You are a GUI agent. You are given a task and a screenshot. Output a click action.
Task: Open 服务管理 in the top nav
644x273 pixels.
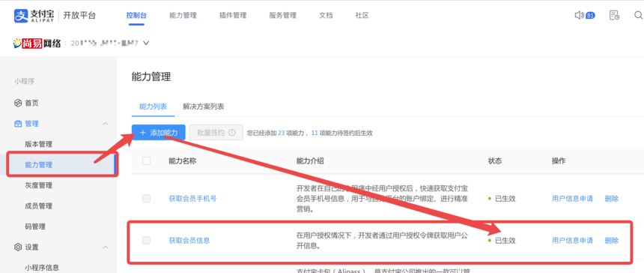pyautogui.click(x=282, y=16)
